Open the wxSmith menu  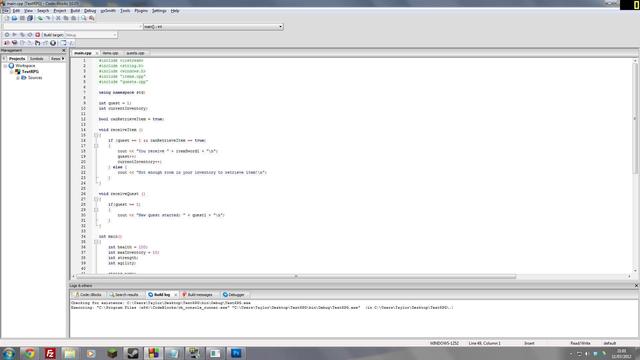click(108, 11)
